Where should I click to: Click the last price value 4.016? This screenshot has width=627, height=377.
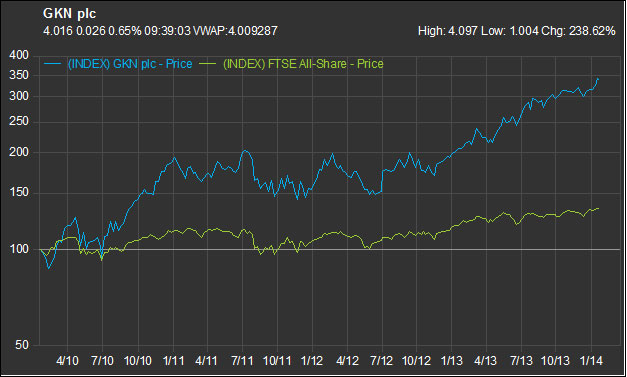58,31
